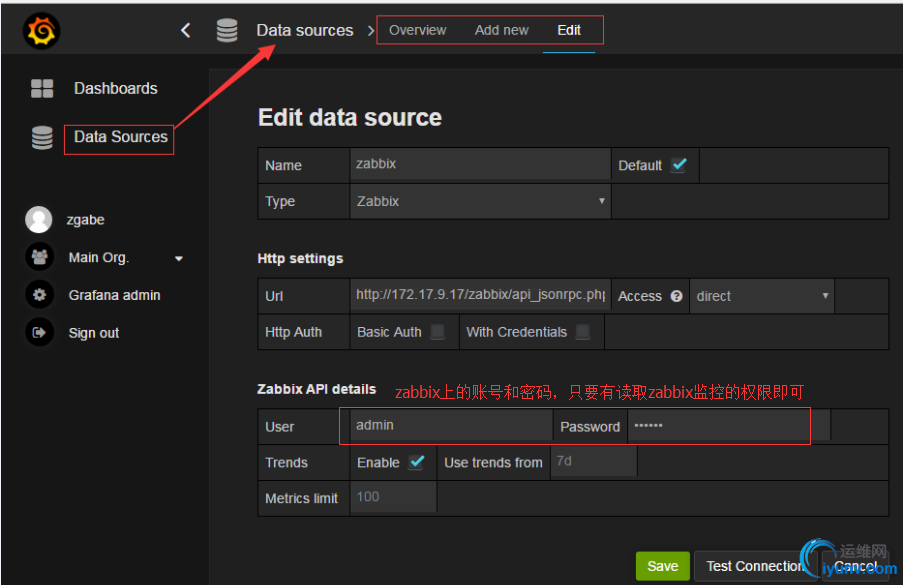
Task: Click the Password input field
Action: point(729,426)
